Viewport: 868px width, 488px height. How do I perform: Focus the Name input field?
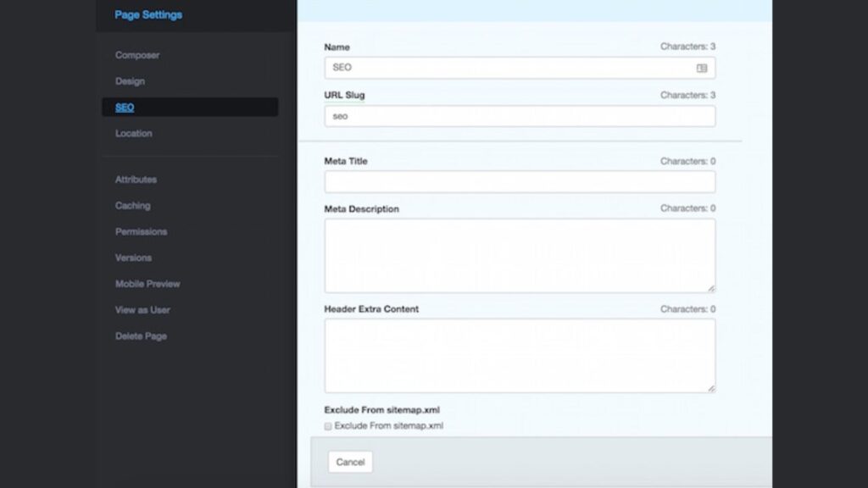[520, 68]
